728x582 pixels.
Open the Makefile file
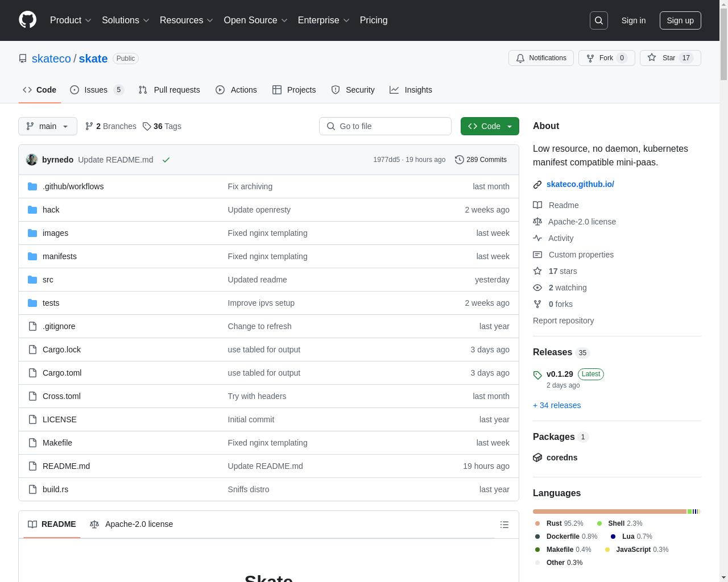click(x=57, y=443)
